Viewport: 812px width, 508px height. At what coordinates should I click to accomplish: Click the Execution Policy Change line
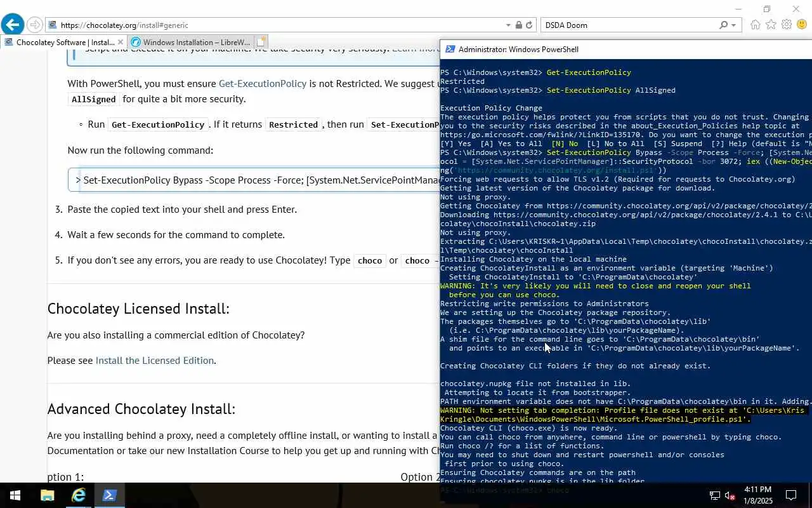pos(491,109)
